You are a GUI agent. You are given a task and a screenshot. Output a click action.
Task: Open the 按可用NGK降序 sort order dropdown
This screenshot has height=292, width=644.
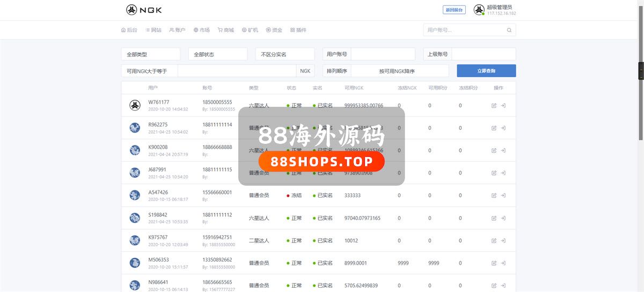click(x=399, y=71)
